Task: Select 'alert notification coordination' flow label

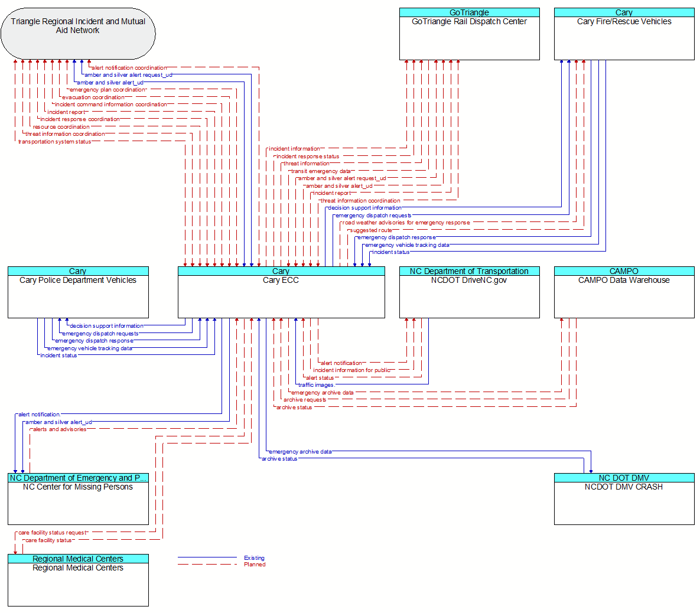Action: (129, 68)
